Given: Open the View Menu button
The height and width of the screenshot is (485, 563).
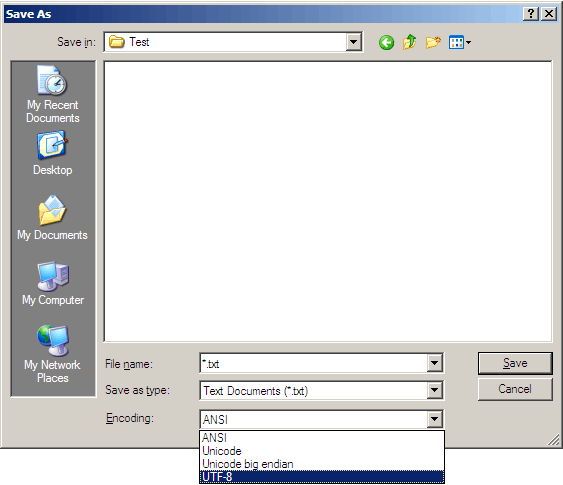Looking at the screenshot, I should (460, 43).
